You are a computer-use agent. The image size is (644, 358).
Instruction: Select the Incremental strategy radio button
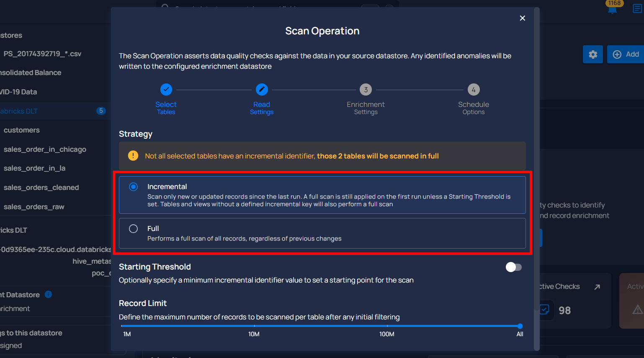133,187
